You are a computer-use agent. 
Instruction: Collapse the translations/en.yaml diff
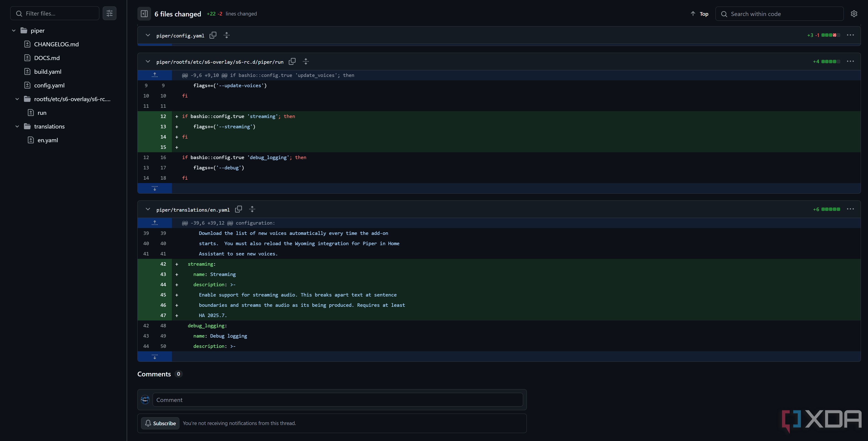tap(148, 209)
